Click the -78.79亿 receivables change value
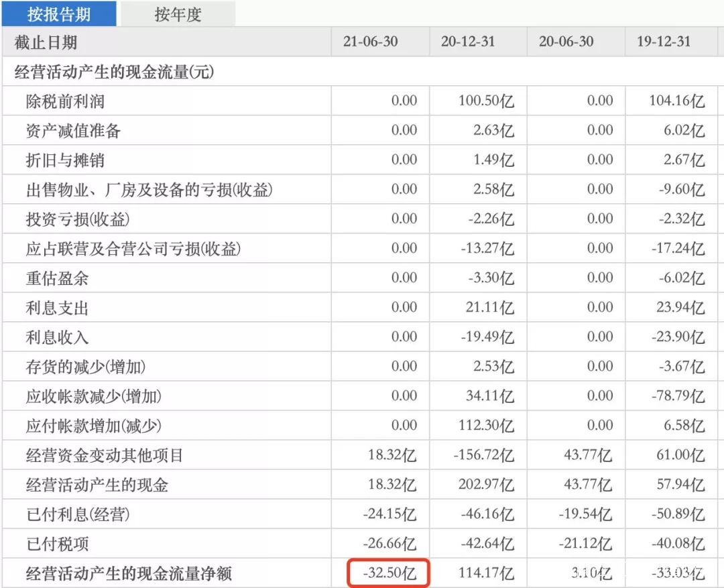This screenshot has height=588, width=724. 678,396
